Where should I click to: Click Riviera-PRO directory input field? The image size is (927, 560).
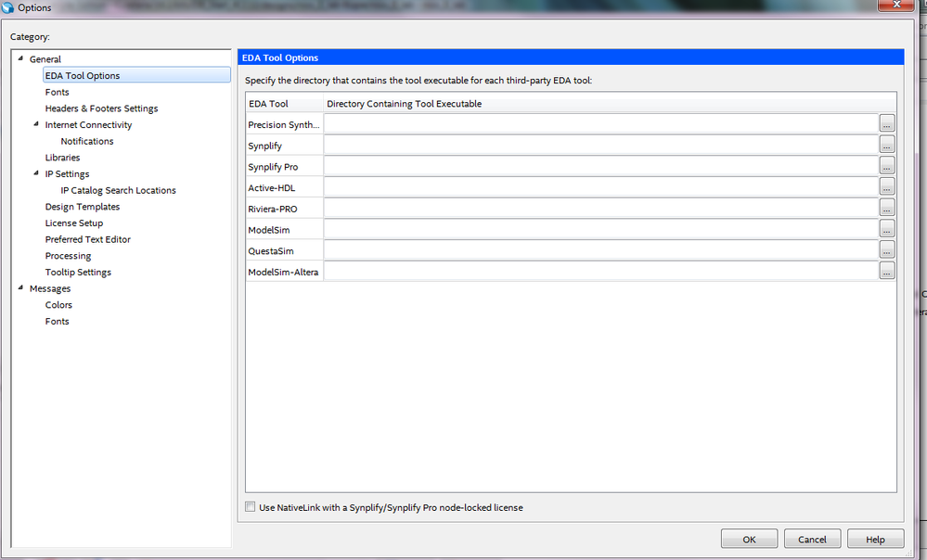click(x=601, y=208)
